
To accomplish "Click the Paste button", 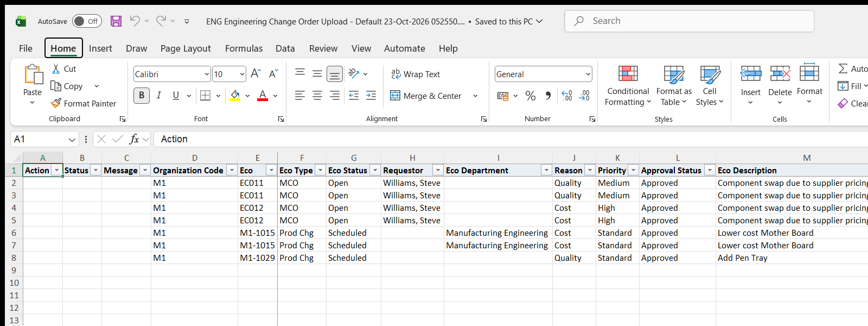I will (33, 79).
